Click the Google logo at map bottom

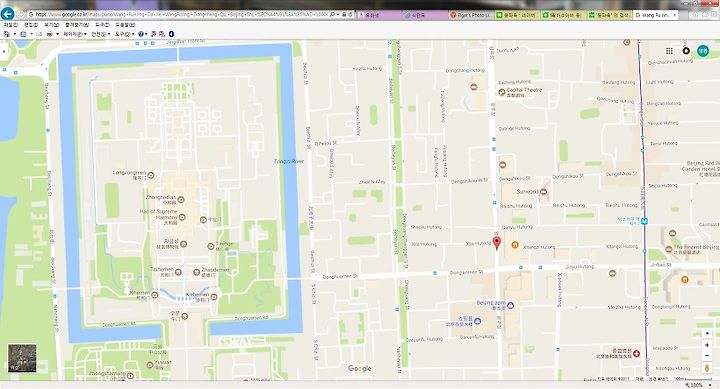pos(360,368)
